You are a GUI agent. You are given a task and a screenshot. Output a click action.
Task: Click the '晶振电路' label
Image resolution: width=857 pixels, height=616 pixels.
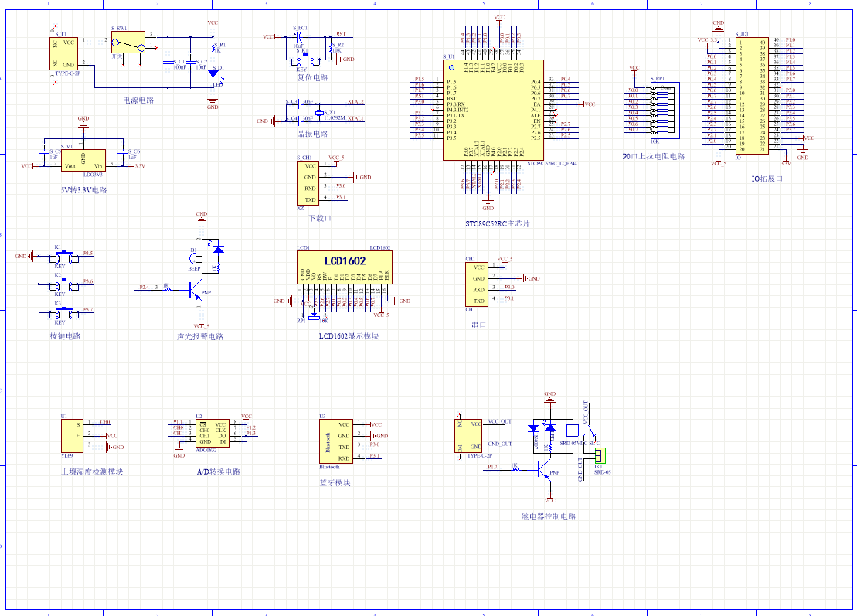point(313,134)
